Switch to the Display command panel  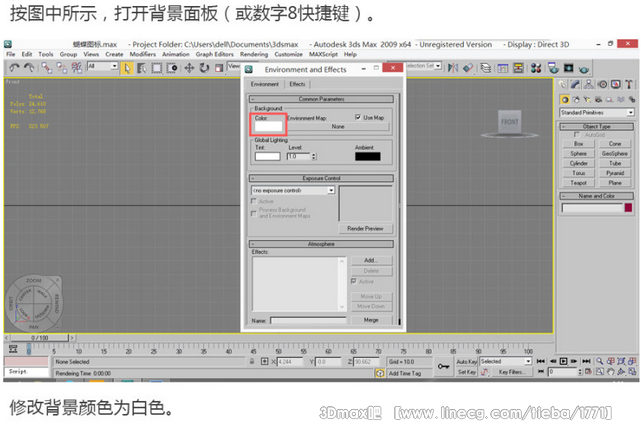click(616, 85)
